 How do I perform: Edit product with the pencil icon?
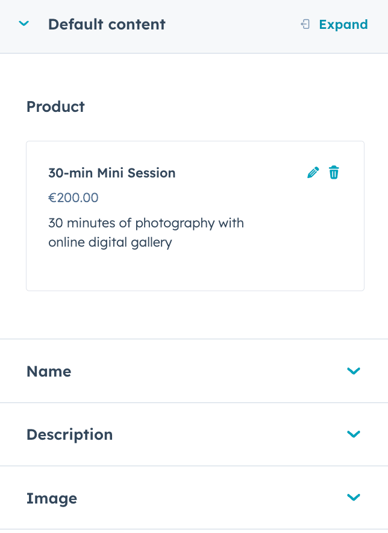point(313,173)
